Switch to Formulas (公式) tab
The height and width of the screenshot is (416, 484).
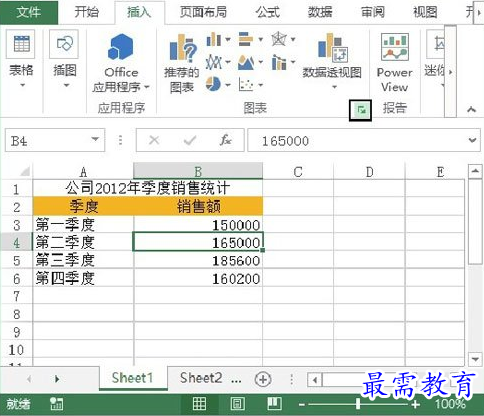(267, 12)
